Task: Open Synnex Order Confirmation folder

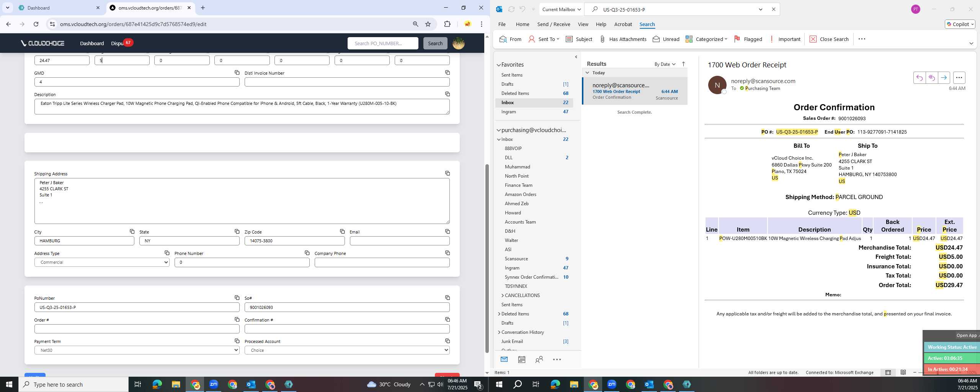Action: pyautogui.click(x=531, y=277)
